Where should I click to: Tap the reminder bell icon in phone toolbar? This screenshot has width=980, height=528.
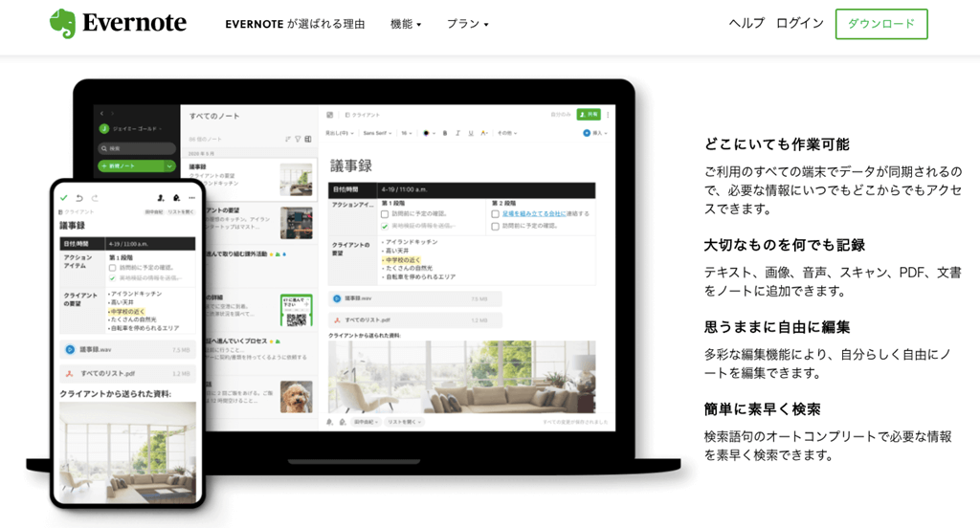tap(176, 198)
